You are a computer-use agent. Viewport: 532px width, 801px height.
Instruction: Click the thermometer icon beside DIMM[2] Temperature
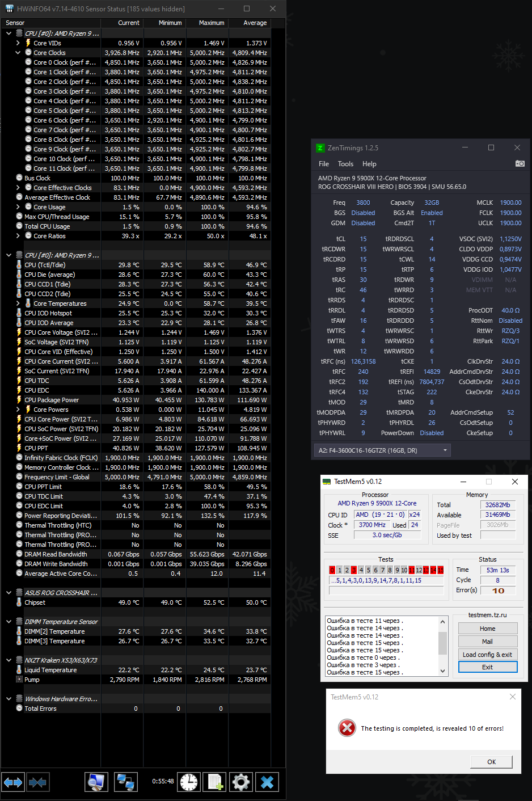(19, 631)
